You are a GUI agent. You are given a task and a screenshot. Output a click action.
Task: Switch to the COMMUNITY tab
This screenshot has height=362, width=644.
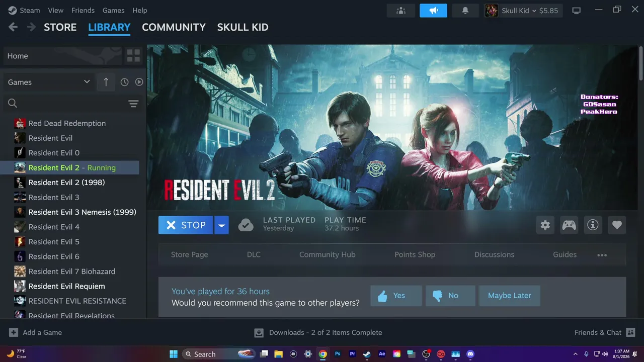tap(174, 27)
